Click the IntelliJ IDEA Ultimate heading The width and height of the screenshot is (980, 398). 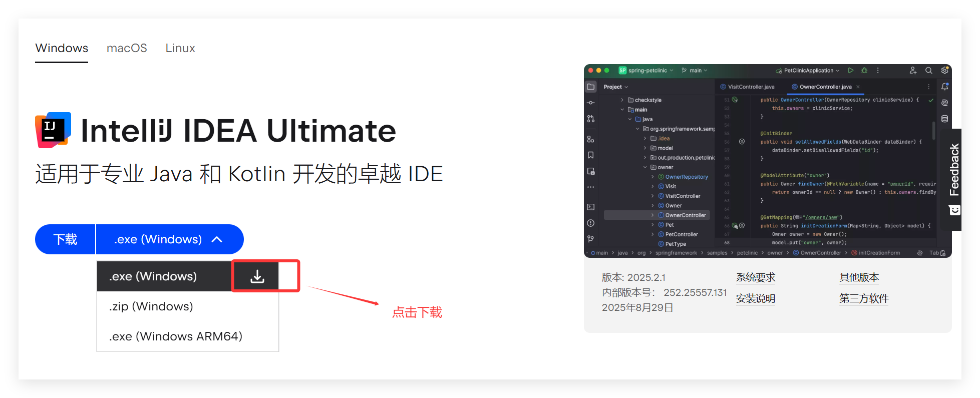click(238, 131)
